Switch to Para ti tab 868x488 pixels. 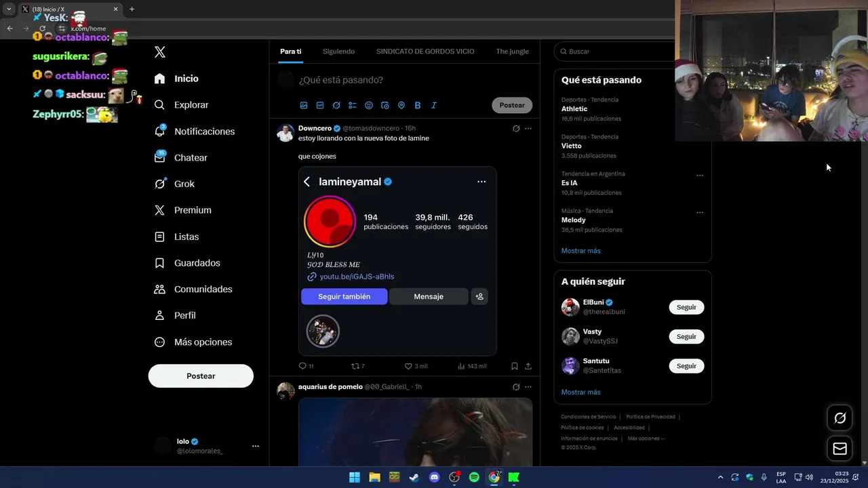291,52
